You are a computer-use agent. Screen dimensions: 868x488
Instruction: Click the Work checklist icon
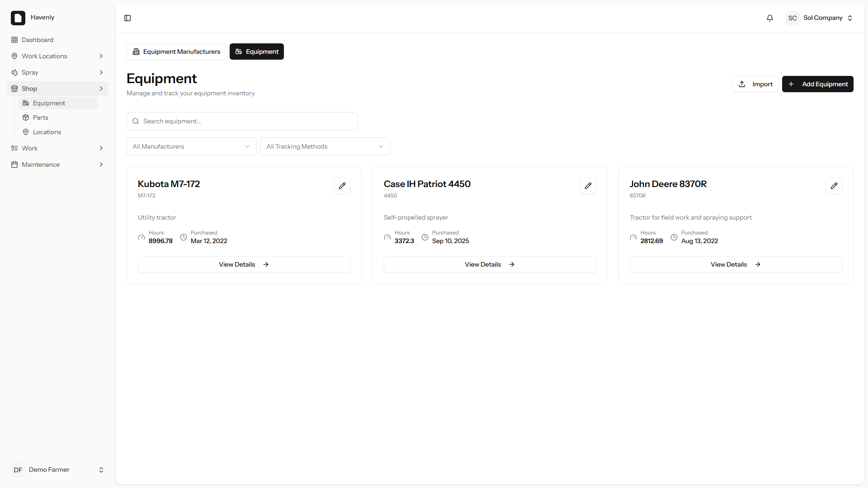(x=14, y=148)
